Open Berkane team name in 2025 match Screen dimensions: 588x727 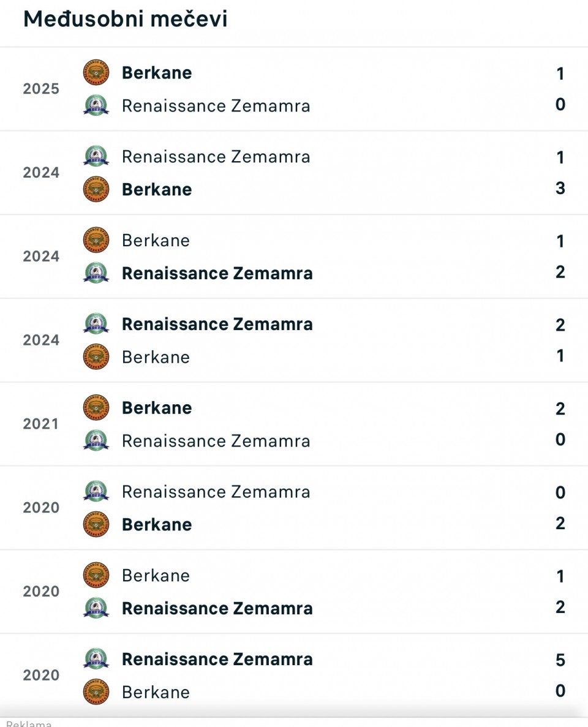(x=157, y=73)
